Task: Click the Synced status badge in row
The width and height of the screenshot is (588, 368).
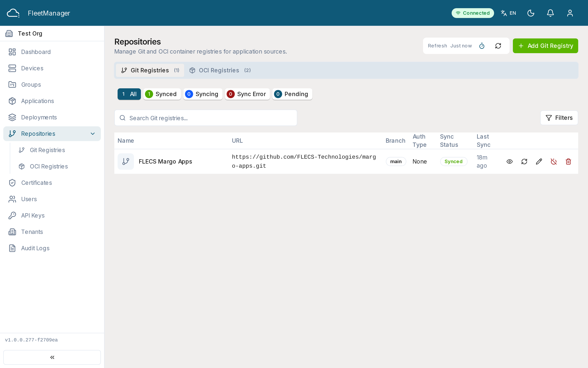Action: [453, 162]
